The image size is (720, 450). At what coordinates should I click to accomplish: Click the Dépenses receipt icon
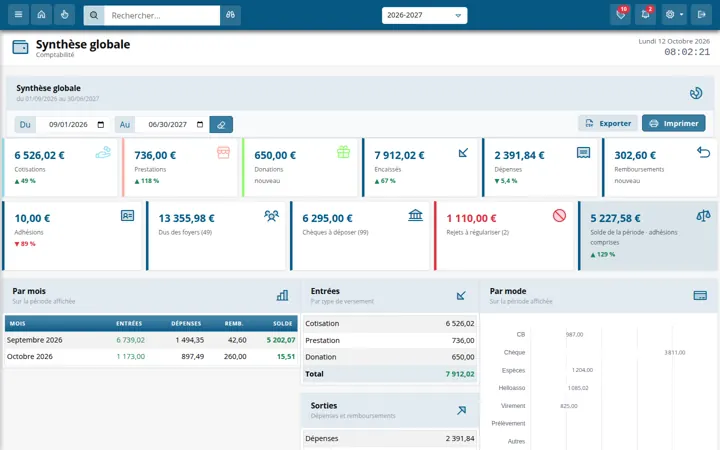tap(583, 152)
